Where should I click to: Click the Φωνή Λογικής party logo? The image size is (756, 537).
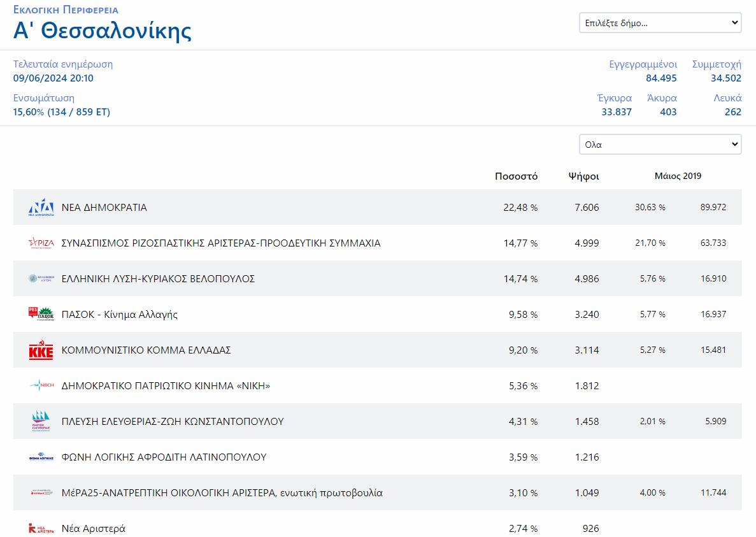coord(41,457)
